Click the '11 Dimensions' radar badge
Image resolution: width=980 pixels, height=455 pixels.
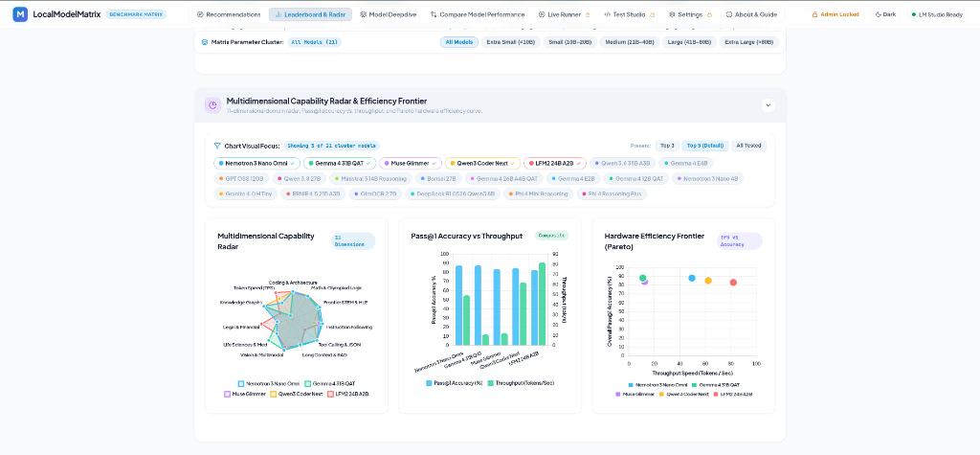353,241
